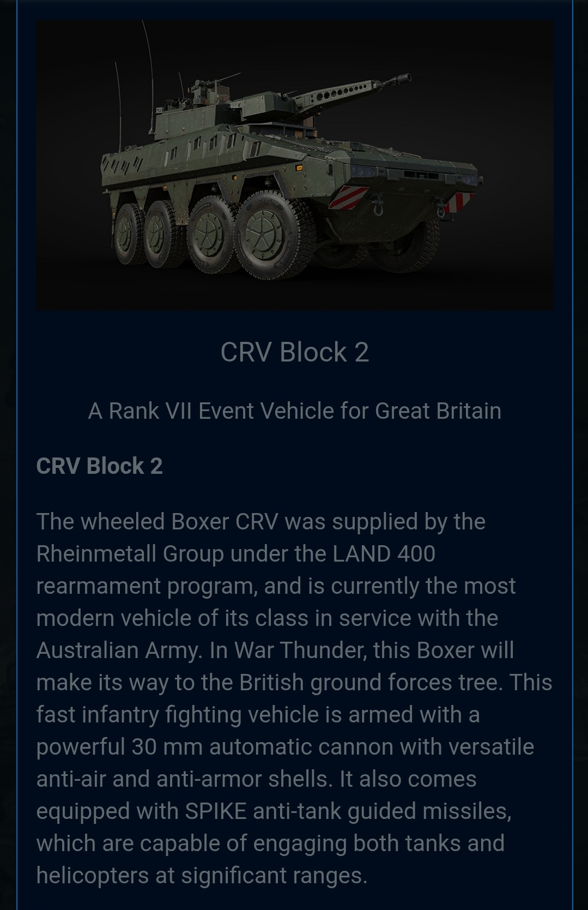Image resolution: width=588 pixels, height=910 pixels.
Task: Click the Rank VII Event Vehicle subtitle
Action: (294, 411)
